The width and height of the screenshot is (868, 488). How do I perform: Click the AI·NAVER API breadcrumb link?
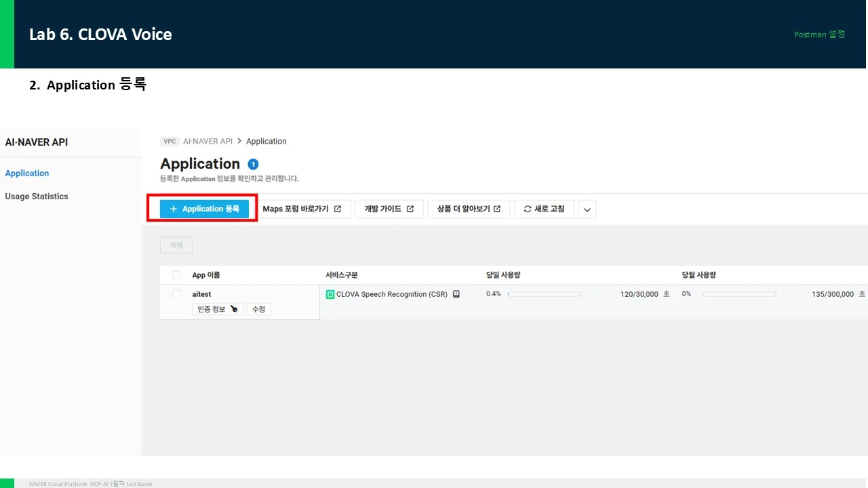[208, 142]
